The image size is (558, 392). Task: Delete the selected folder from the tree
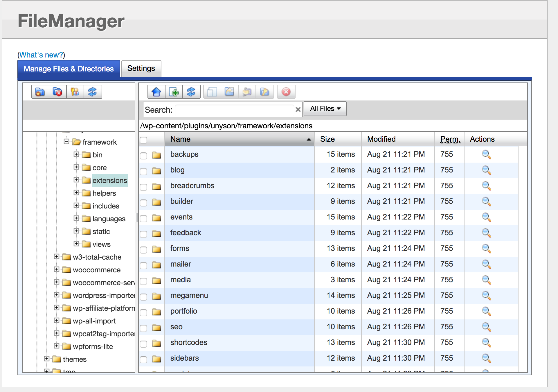coord(57,91)
